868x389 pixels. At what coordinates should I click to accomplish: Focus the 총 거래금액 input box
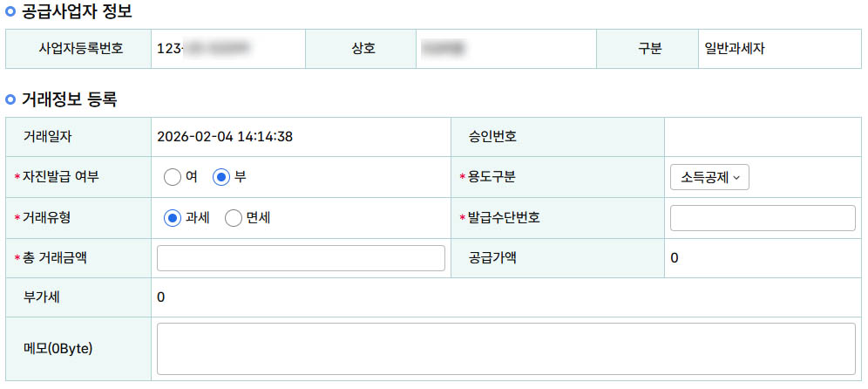301,258
